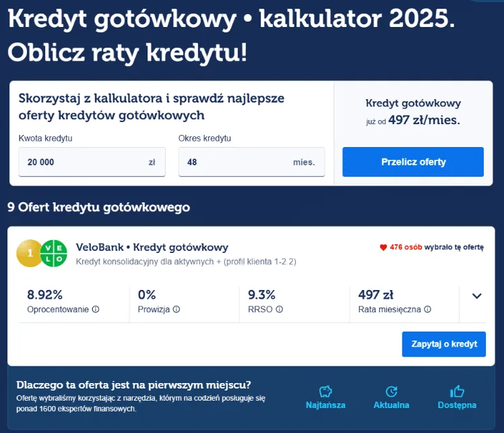The width and height of the screenshot is (504, 433).
Task: Click the info icon next to Oprocentowanie
Action: [x=96, y=310]
